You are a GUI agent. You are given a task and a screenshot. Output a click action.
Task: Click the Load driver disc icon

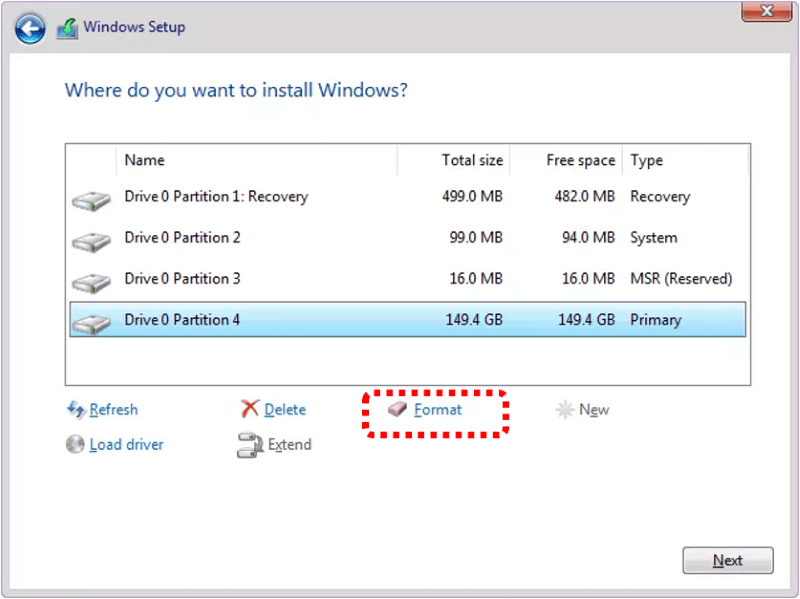point(74,444)
